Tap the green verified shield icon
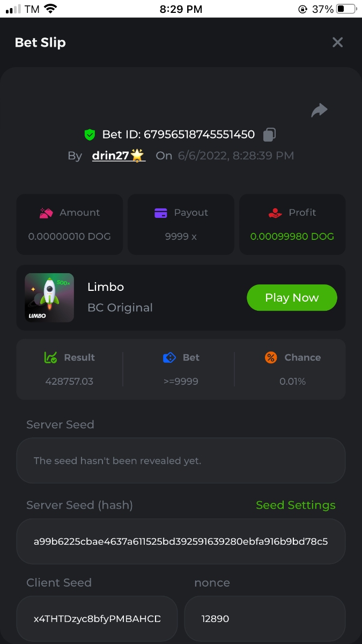Image resolution: width=362 pixels, height=644 pixels. [90, 135]
